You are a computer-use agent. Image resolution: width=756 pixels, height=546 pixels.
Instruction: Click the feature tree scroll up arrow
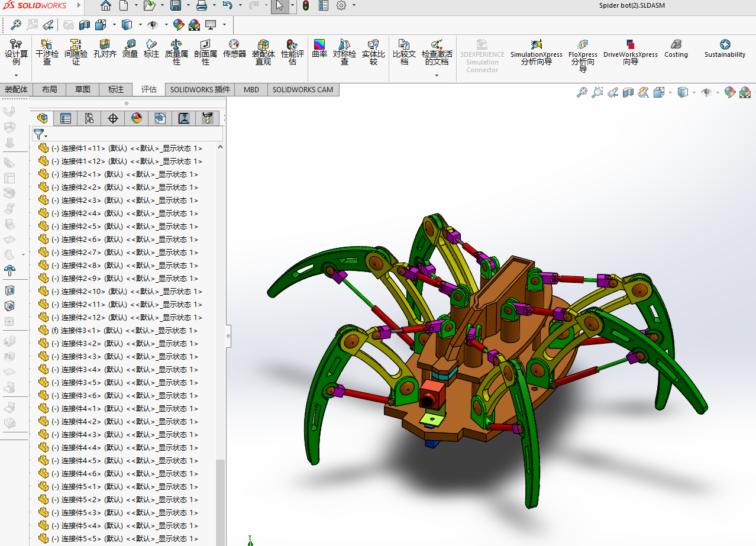(x=221, y=147)
